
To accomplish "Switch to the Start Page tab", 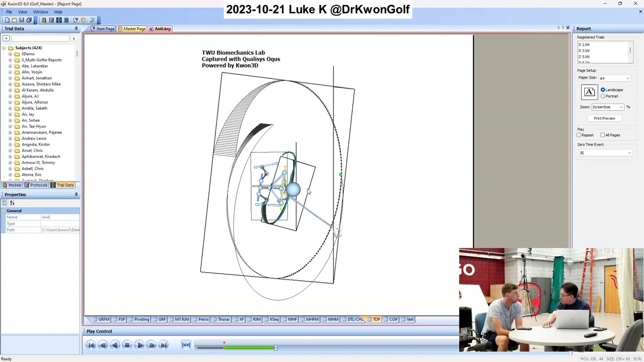I will coord(102,29).
